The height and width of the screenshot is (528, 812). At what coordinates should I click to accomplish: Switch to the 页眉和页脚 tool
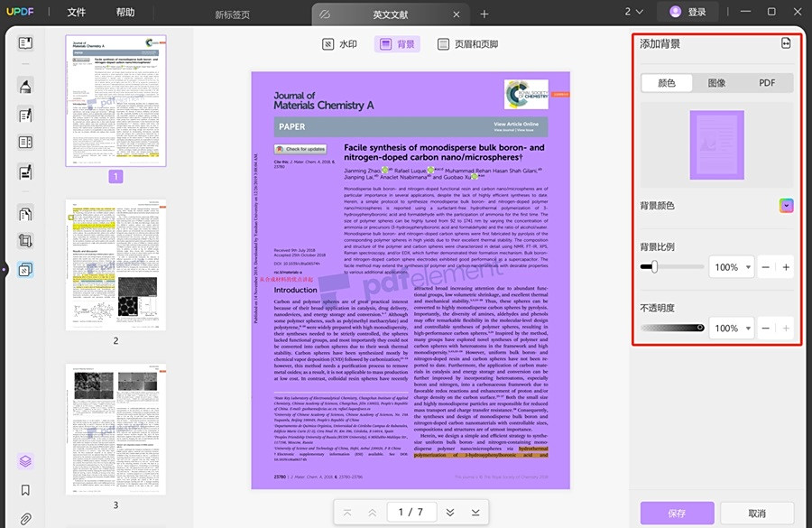click(x=467, y=44)
